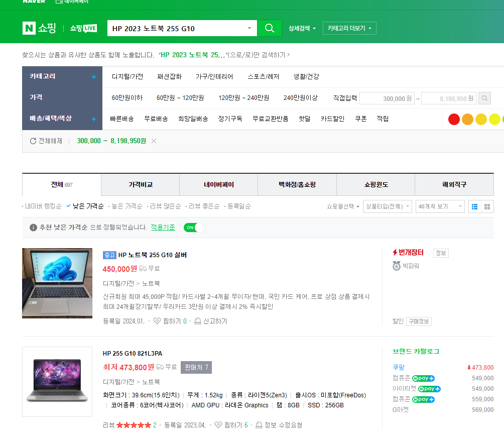Open the 상품타입(전체) dropdown
The image size is (504, 439).
tap(387, 206)
